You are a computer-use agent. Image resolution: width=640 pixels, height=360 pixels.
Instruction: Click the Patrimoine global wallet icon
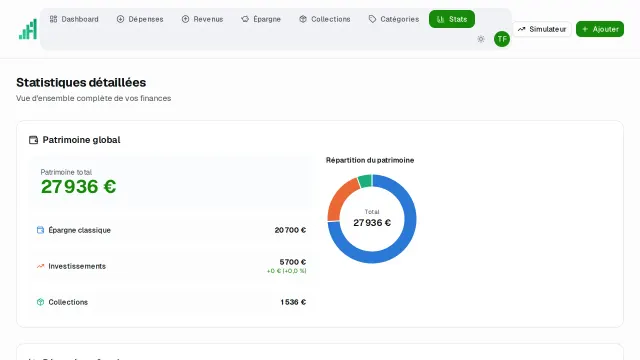pos(33,140)
